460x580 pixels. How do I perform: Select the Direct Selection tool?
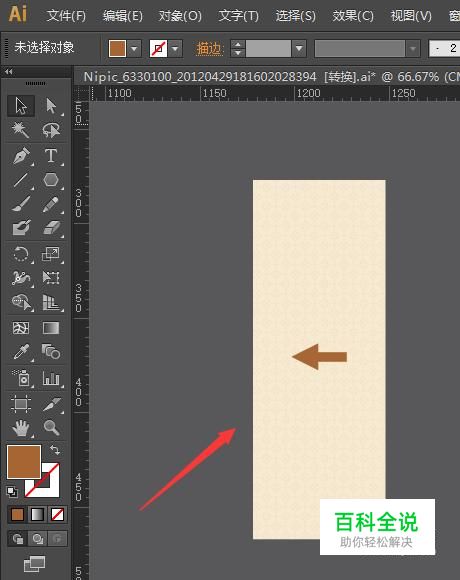(x=51, y=106)
